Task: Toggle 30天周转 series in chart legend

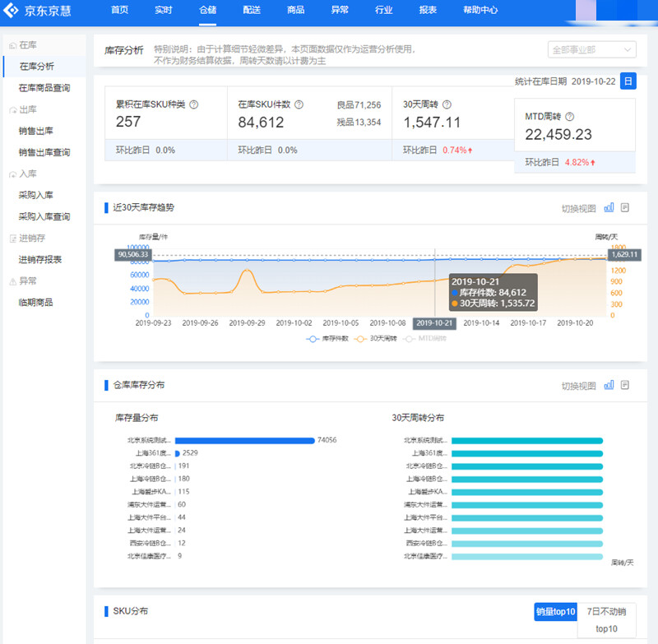Action: point(375,338)
